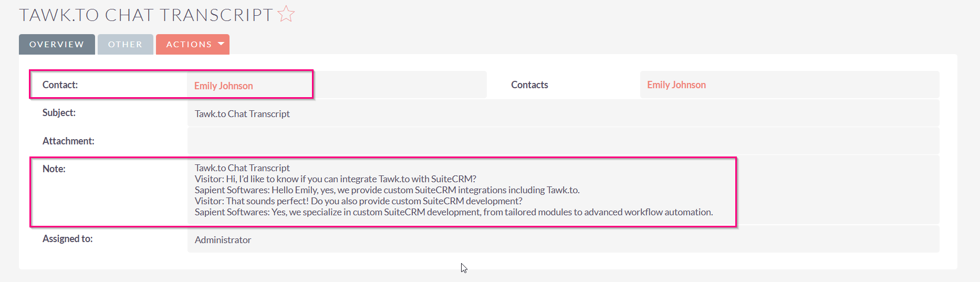Click visitor's first message about integrating Tawk.to
980x282 pixels.
point(335,179)
